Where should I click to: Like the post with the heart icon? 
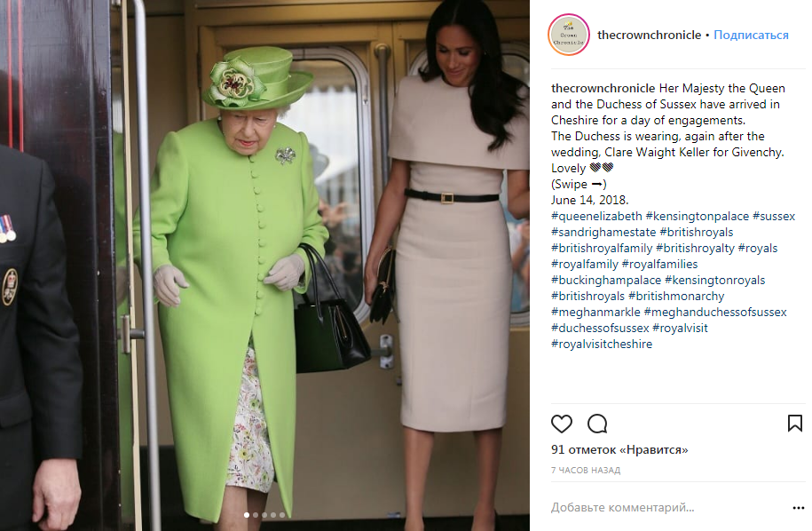(x=562, y=424)
